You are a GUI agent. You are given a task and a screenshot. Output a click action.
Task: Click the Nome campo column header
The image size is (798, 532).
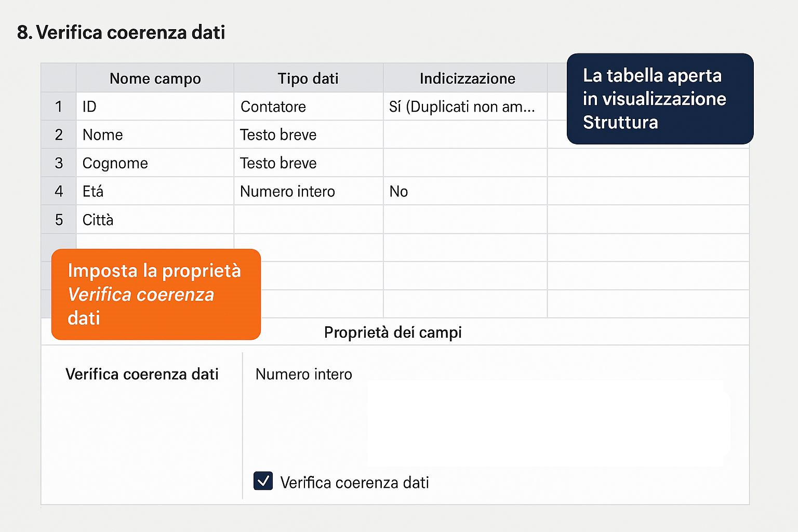pos(155,78)
